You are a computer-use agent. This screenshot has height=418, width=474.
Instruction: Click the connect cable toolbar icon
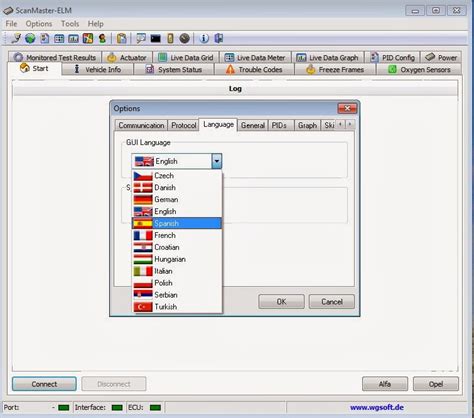[16, 38]
